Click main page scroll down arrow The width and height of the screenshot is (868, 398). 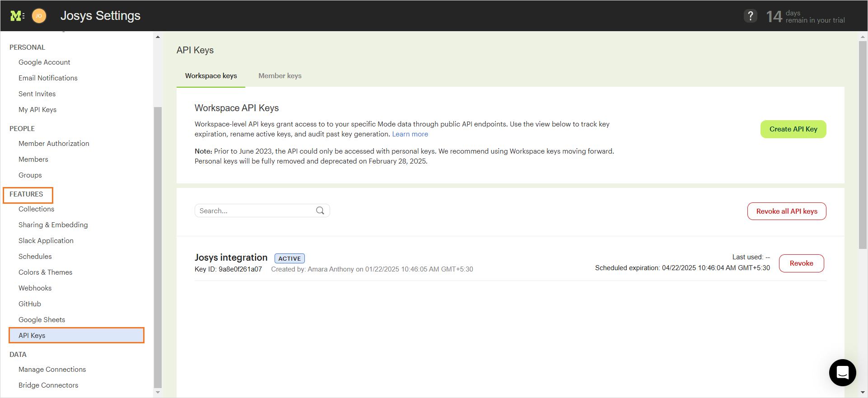863,392
